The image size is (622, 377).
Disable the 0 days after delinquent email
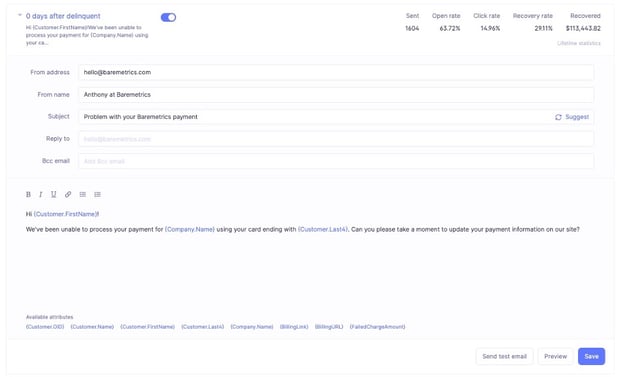(168, 17)
